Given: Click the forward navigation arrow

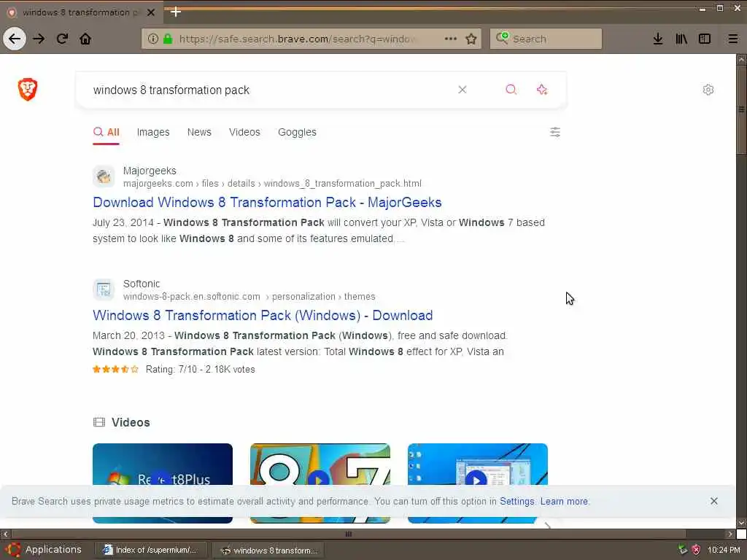Looking at the screenshot, I should (x=39, y=39).
